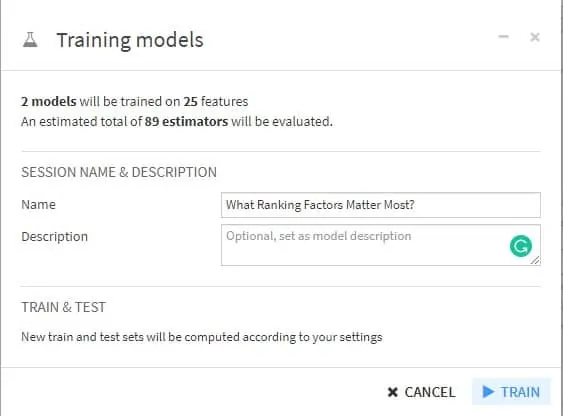Viewport: 563px width, 416px height.
Task: Start training with the TRAIN button
Action: [x=511, y=392]
